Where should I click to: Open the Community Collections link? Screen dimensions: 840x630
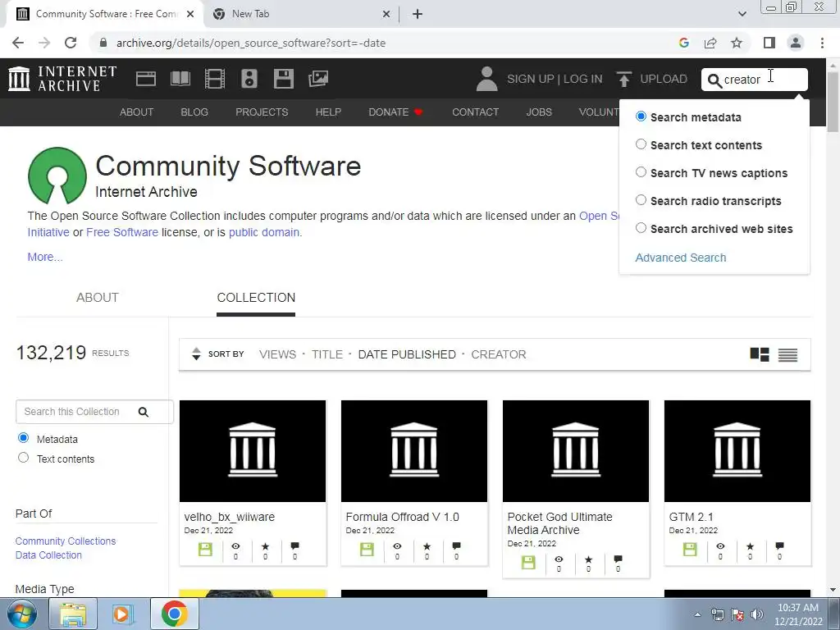pos(66,541)
